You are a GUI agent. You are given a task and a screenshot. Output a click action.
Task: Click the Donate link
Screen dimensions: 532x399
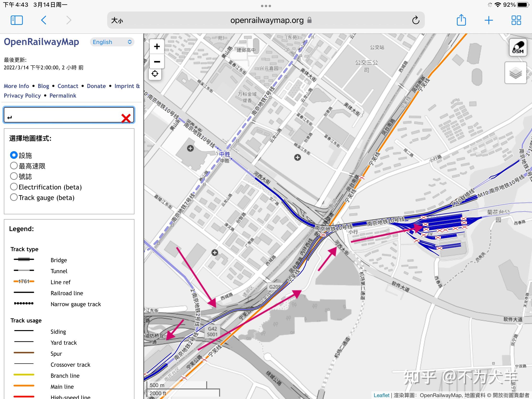[96, 86]
